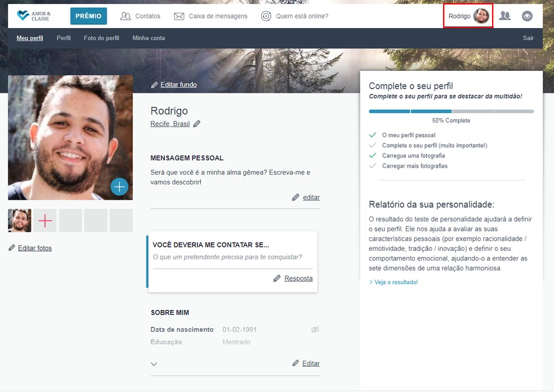Open the eye icon in top bar
554x392 pixels.
(527, 16)
